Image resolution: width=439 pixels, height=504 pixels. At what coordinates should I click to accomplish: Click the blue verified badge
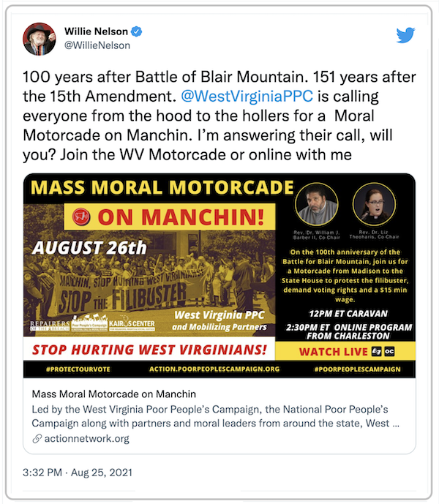[137, 31]
